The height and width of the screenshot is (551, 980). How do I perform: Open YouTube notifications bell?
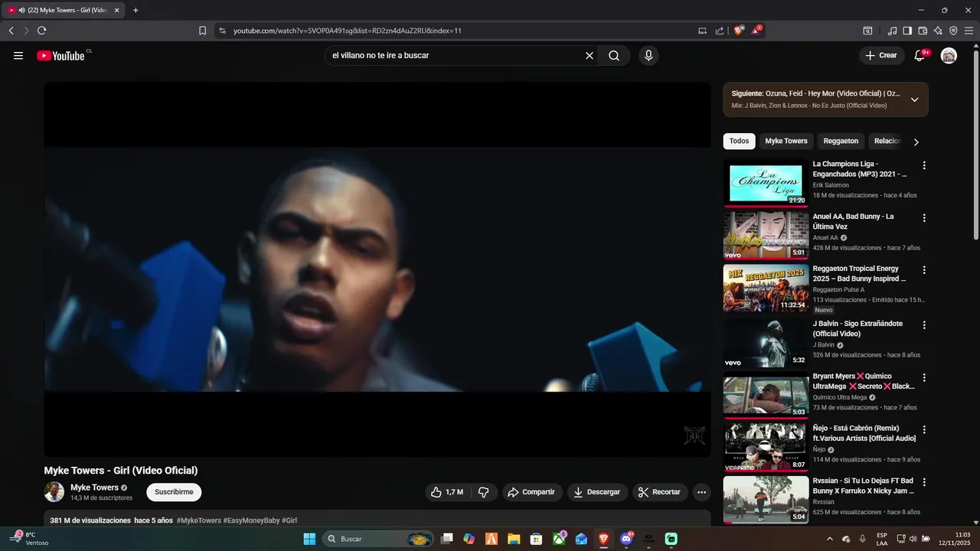pyautogui.click(x=920, y=55)
